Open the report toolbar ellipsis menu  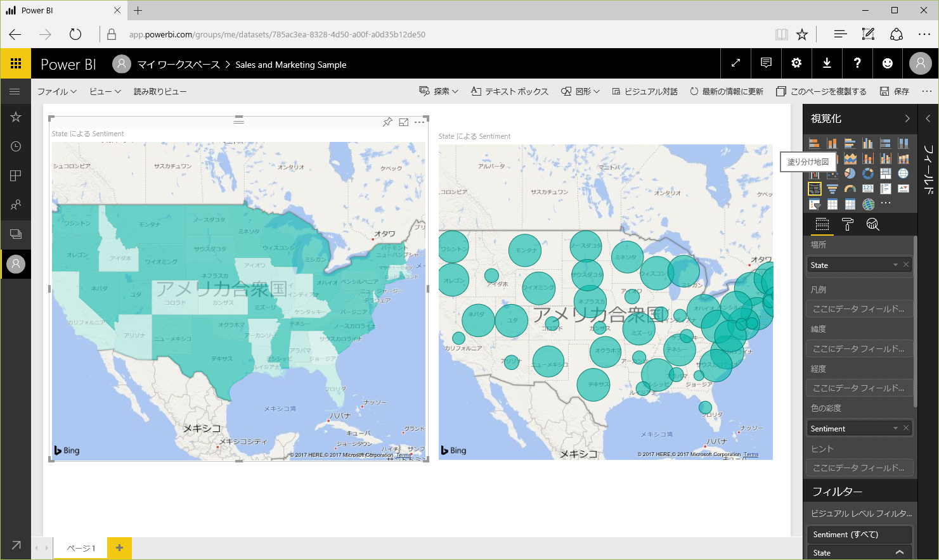tap(927, 91)
